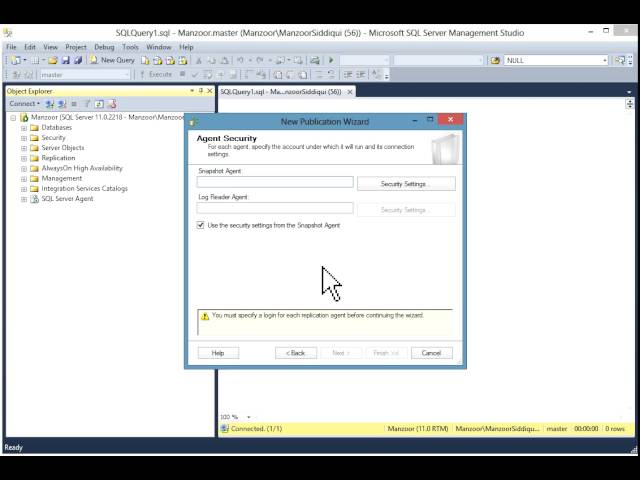Expand Integration Services Catalogs folder
640x480 pixels.
click(24, 189)
